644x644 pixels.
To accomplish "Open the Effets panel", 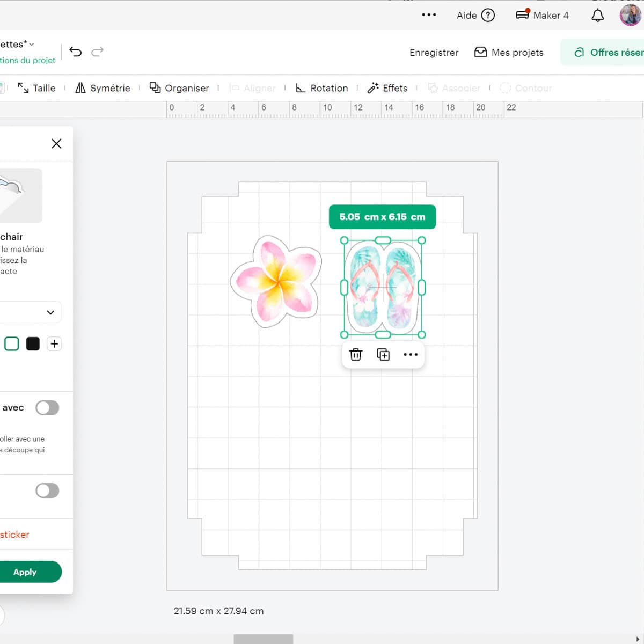I will point(387,87).
